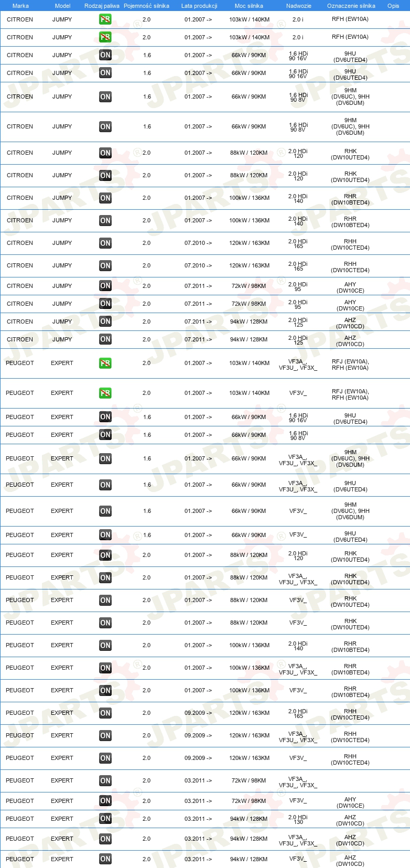
Task: Click ON icon in Peugeot 94kW VF3A_ AHZ row
Action: point(105,839)
